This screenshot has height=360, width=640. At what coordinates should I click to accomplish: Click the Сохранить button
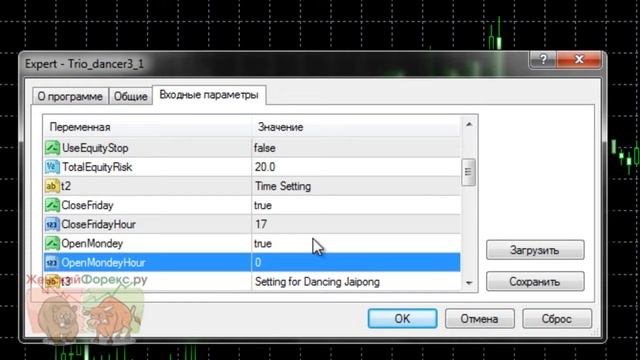535,282
